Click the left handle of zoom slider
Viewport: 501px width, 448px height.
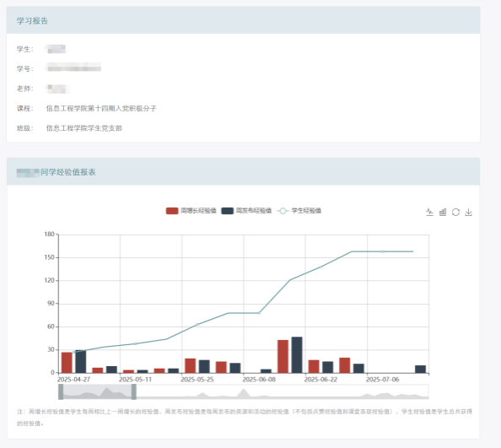pos(61,391)
